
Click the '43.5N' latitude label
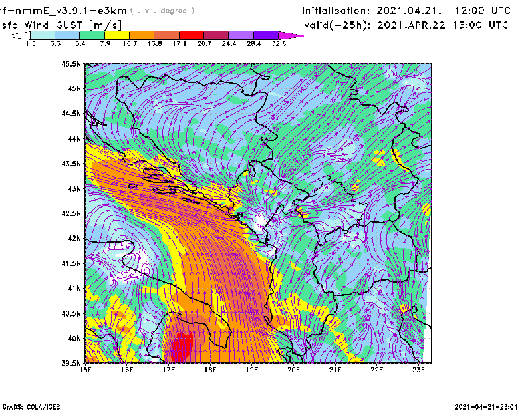pyautogui.click(x=71, y=164)
